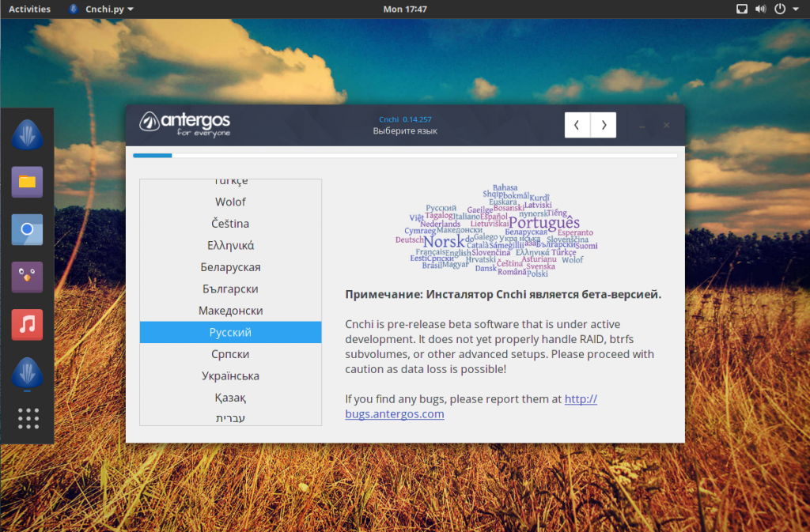
Task: Close the Cnchi installer window
Action: pos(666,125)
